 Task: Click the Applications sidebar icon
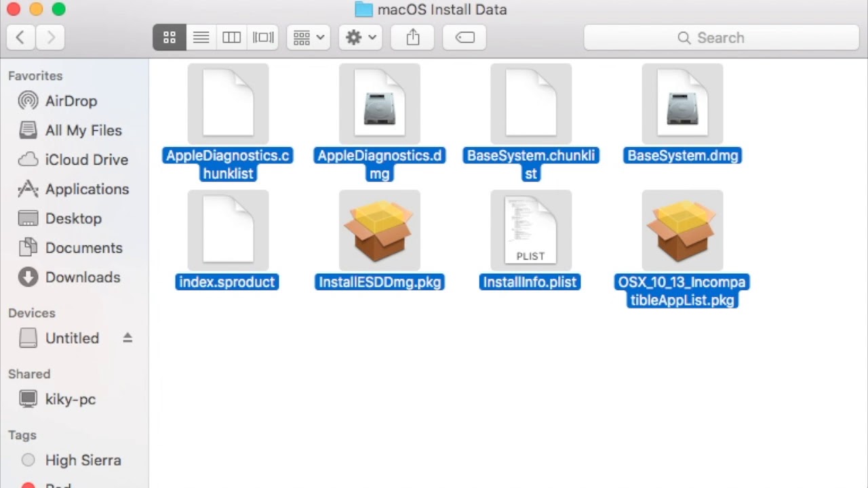coord(28,189)
